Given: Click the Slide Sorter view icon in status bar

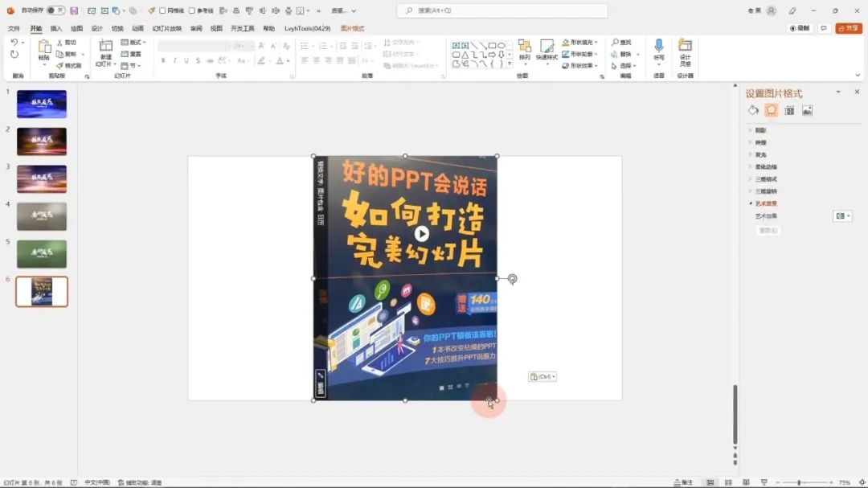Looking at the screenshot, I should (728, 482).
